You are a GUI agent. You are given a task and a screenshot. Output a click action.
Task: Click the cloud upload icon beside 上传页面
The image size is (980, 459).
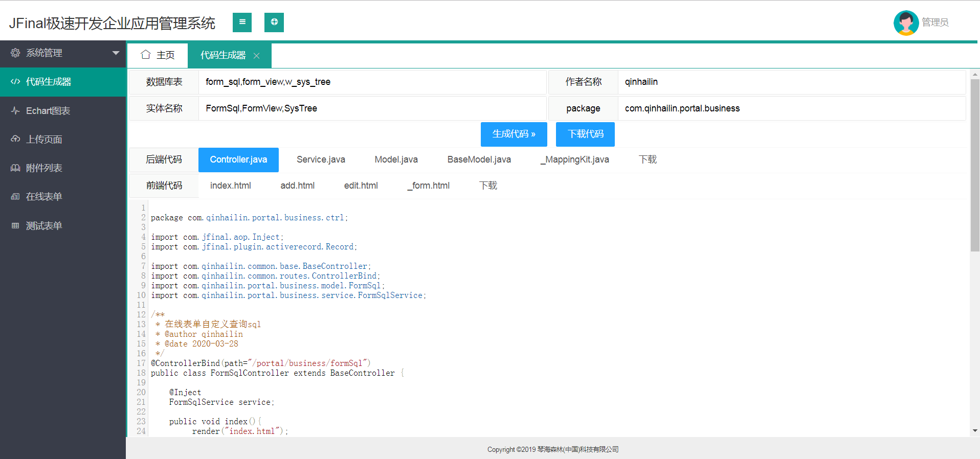click(x=15, y=139)
